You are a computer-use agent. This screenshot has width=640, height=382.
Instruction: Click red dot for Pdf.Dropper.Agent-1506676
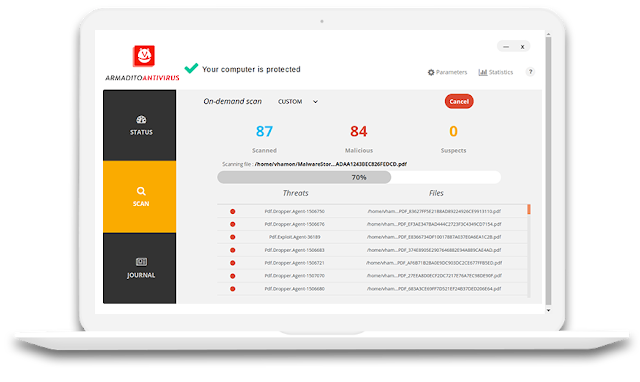tap(233, 224)
